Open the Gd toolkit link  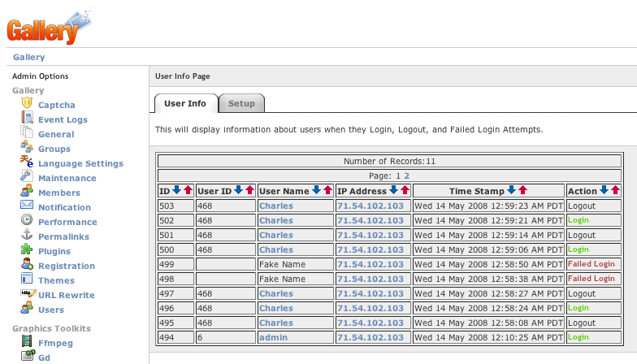[x=44, y=357]
